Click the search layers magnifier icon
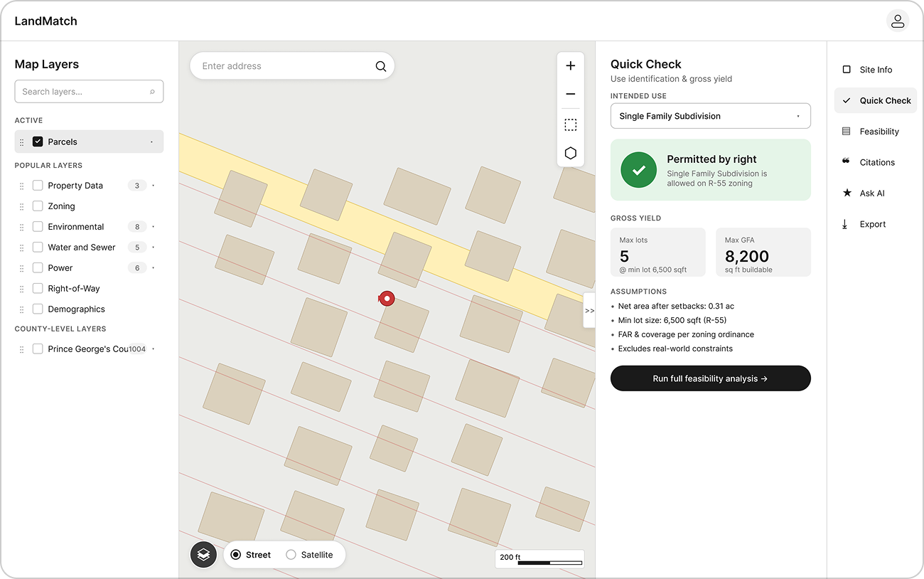 (x=152, y=92)
